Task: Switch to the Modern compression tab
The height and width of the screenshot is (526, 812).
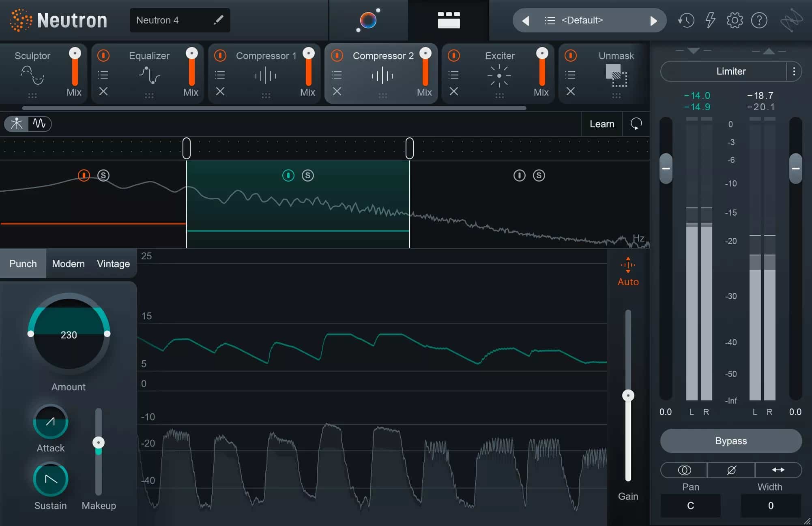Action: (68, 263)
